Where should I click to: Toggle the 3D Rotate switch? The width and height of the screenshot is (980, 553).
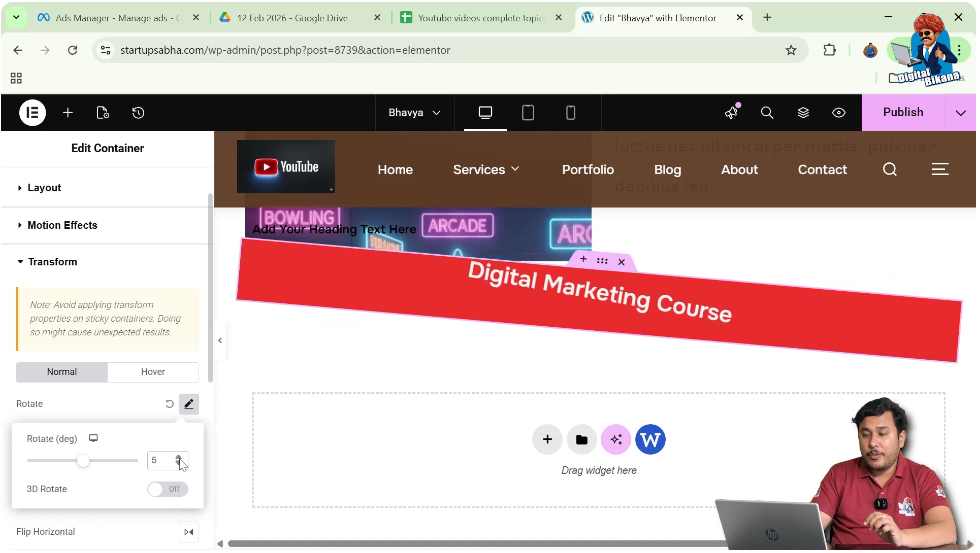click(x=167, y=489)
